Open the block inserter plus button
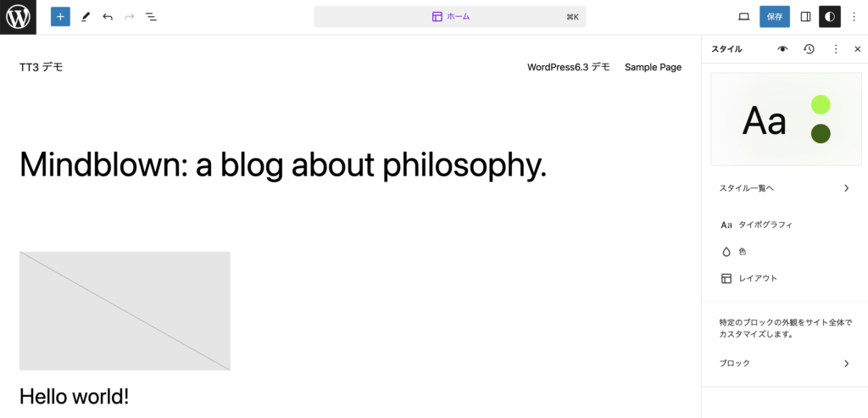The image size is (868, 418). coord(60,17)
